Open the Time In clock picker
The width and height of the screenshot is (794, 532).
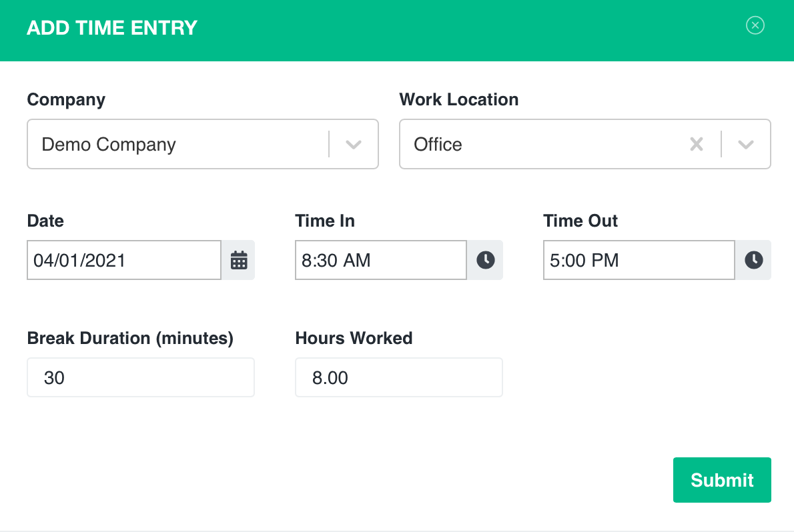pos(485,260)
